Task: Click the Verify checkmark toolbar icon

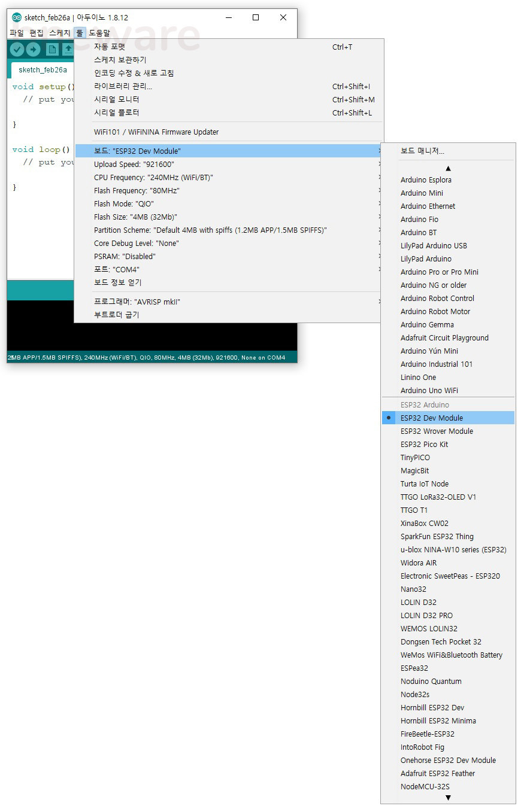Action: click(x=17, y=50)
